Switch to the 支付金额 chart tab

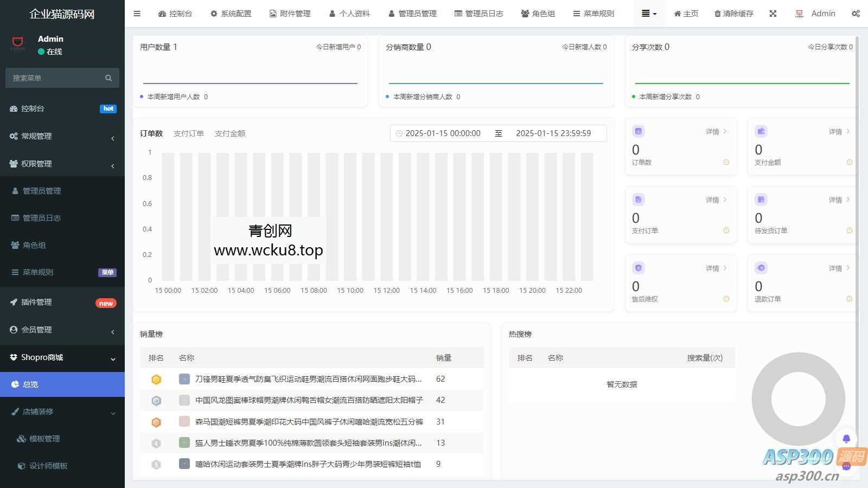(x=230, y=133)
